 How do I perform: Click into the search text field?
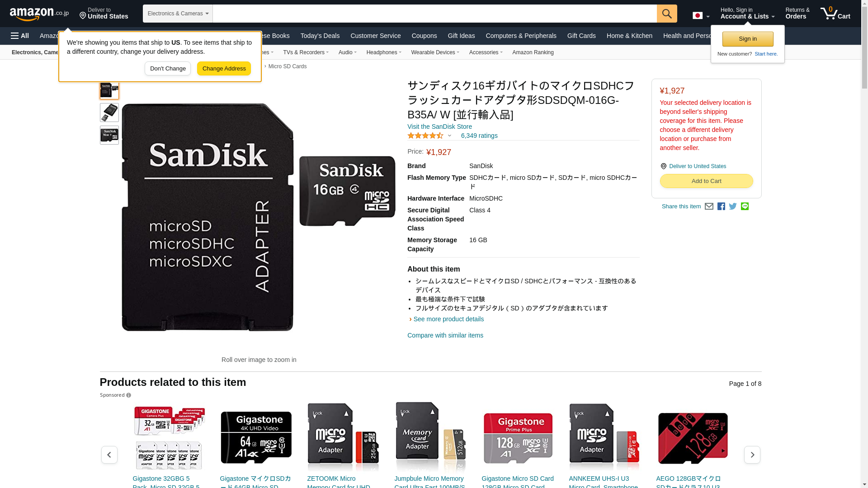tap(434, 14)
